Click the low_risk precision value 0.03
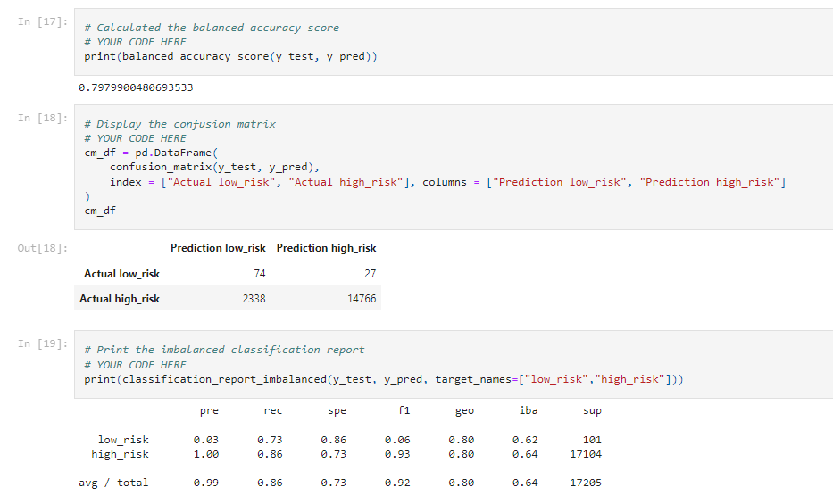833x504 pixels. click(206, 440)
